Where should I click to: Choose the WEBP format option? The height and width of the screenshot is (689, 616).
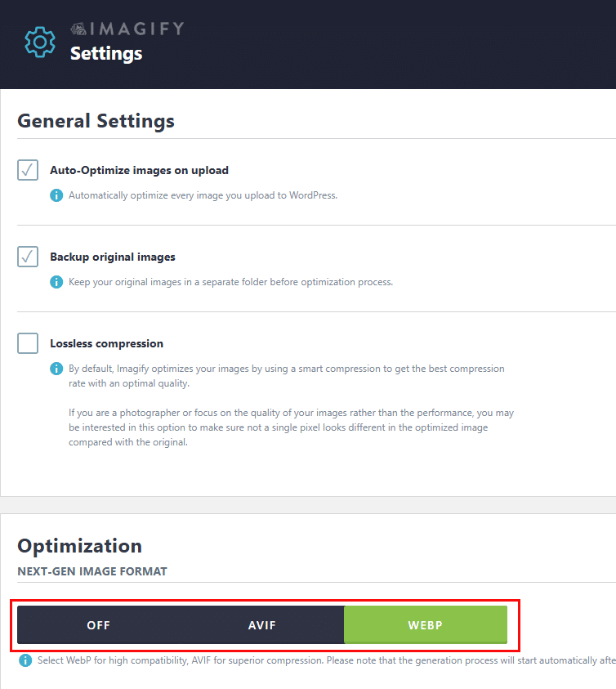425,625
